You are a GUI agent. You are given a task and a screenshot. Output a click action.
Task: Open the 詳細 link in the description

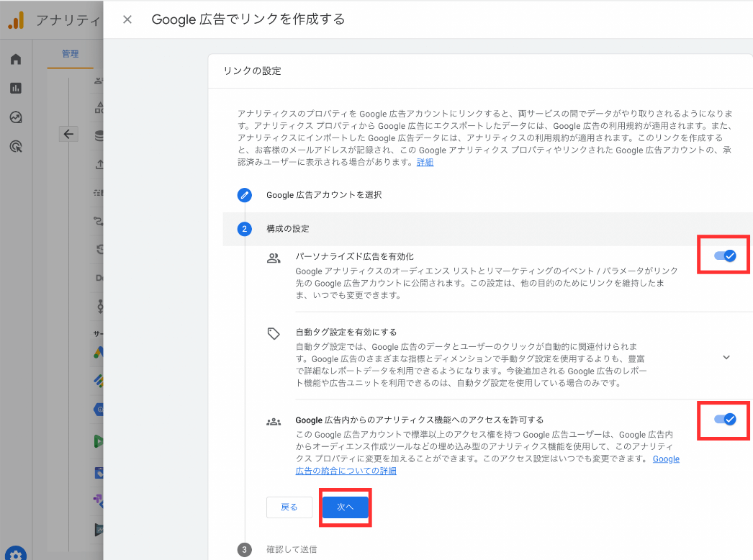(425, 163)
